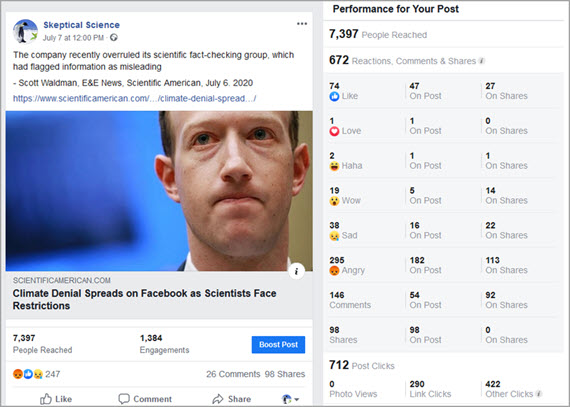Click the reaction icons summary showing 247
This screenshot has height=407, width=570.
(36, 374)
